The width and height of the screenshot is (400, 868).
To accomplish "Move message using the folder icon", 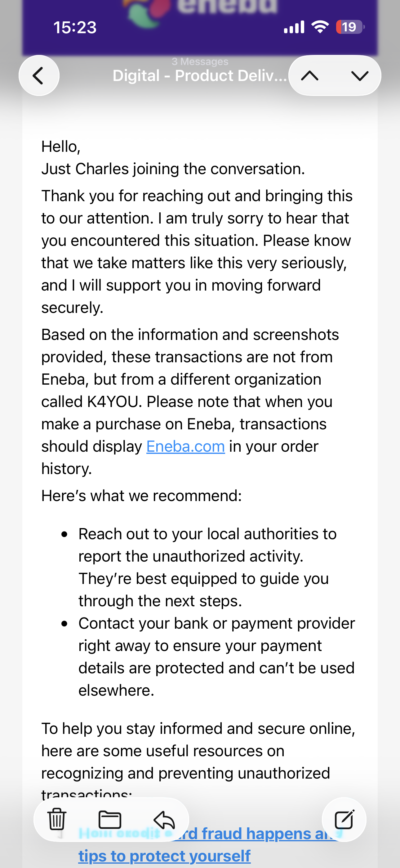I will pyautogui.click(x=110, y=820).
